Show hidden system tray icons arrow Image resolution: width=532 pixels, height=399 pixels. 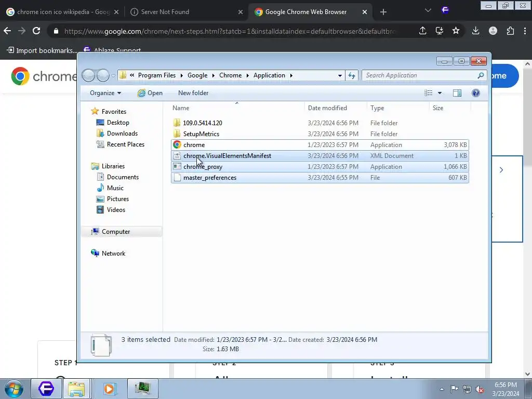[x=442, y=389]
